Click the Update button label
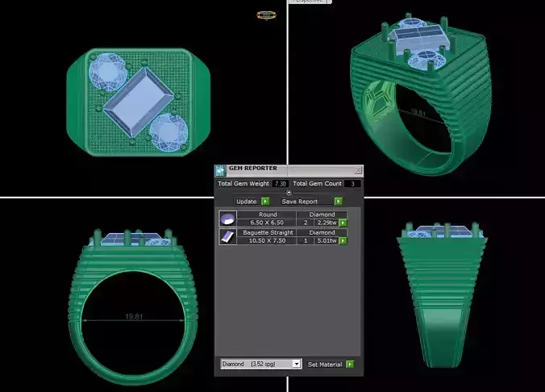 point(247,202)
